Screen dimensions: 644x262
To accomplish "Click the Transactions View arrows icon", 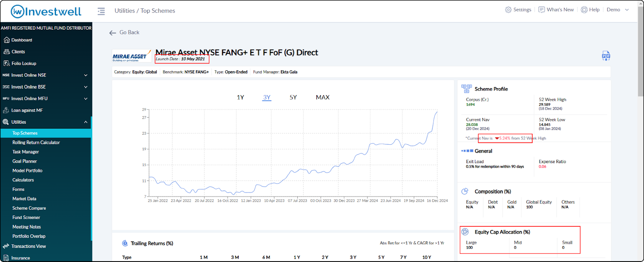I will [x=6, y=246].
